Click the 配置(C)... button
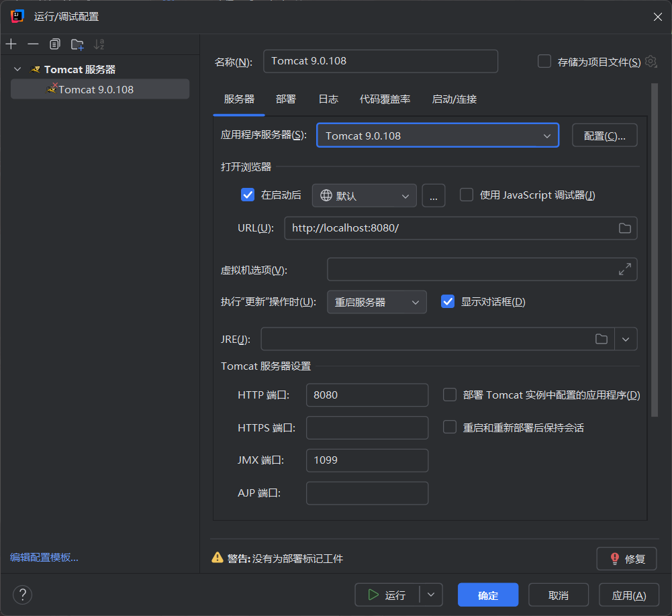This screenshot has height=616, width=672. [x=605, y=136]
